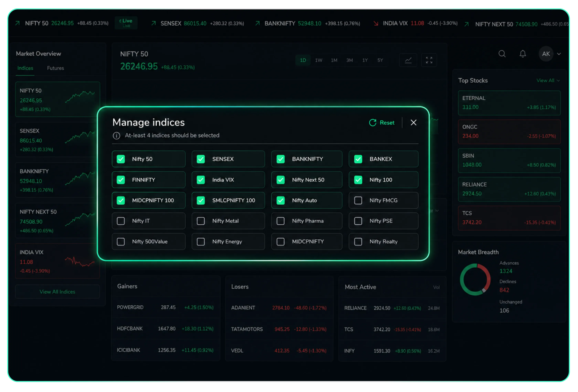Click the search magnifier icon
The height and width of the screenshot is (392, 578).
tap(502, 54)
